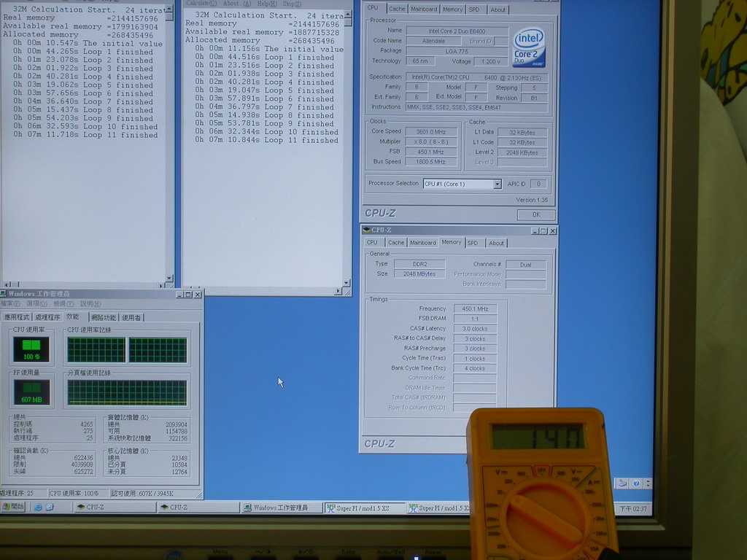Click OK in the upper CPU-Z window
747x560 pixels.
(536, 215)
